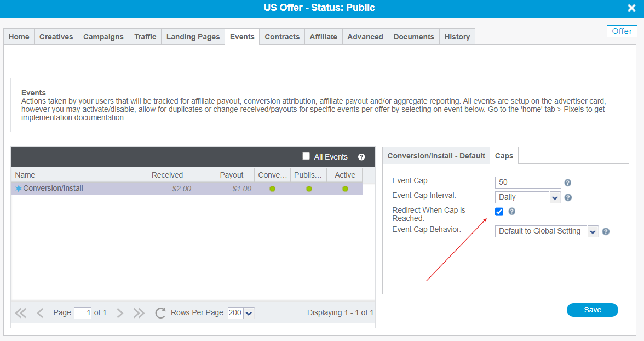Click help icon next to Event Cap Behavior
Screen dimensions: 644x341
click(606, 231)
